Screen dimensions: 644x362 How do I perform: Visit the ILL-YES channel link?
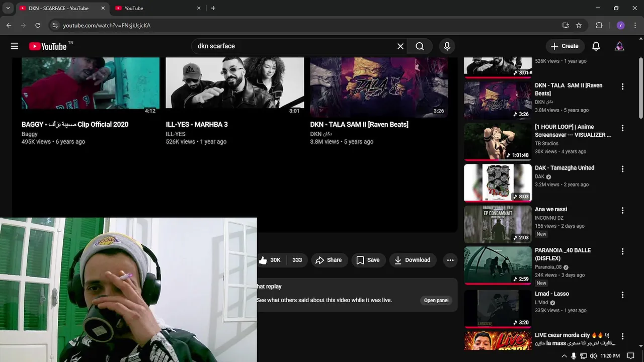(176, 134)
